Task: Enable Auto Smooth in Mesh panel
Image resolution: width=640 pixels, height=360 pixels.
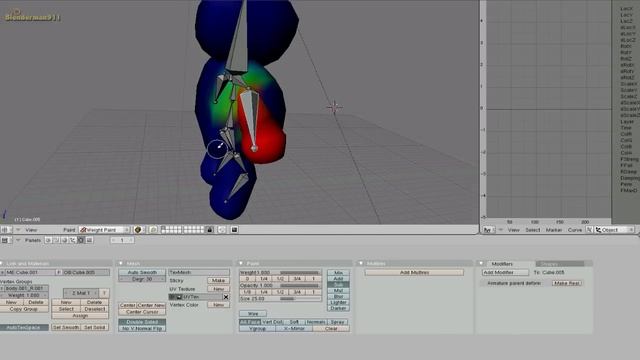Action: pyautogui.click(x=142, y=272)
